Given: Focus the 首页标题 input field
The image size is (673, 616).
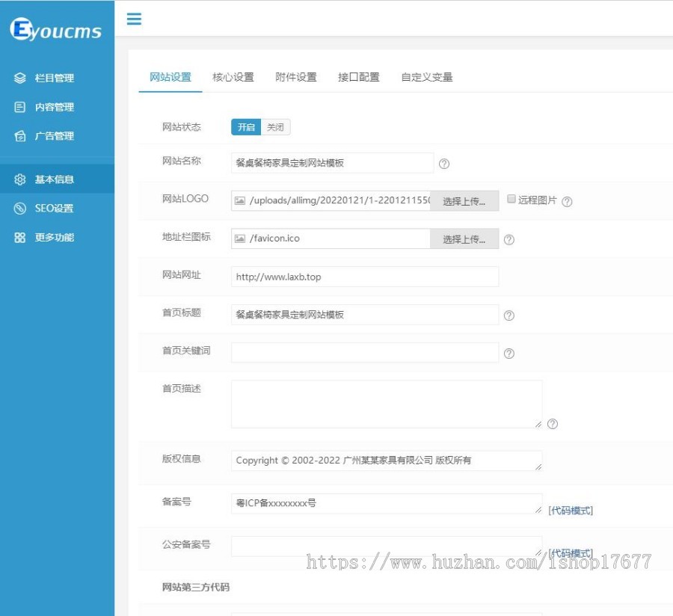Looking at the screenshot, I should [x=365, y=315].
